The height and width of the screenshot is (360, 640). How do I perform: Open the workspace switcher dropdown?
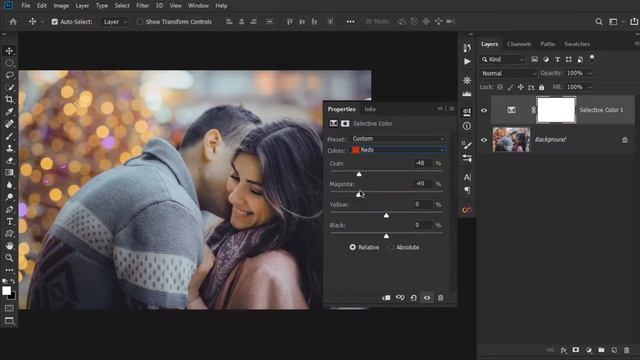(615, 22)
